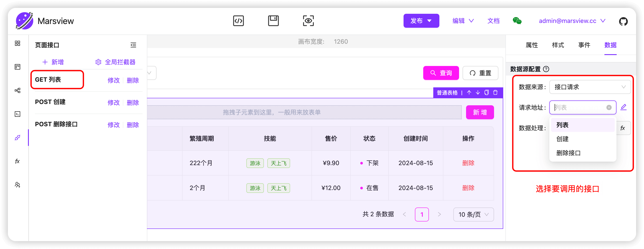Image resolution: width=644 pixels, height=249 pixels.
Task: Click 删除 for POST 创建 interface
Action: click(x=133, y=102)
